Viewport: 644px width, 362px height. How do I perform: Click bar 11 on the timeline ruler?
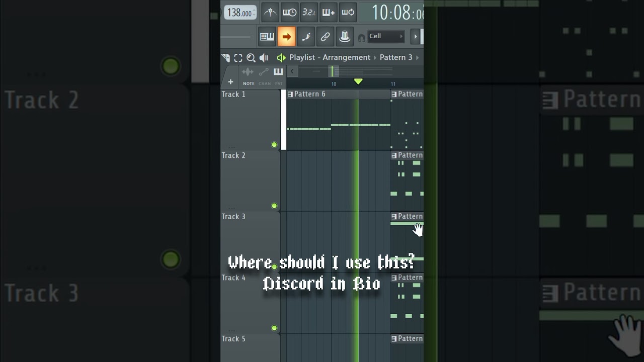pos(393,84)
